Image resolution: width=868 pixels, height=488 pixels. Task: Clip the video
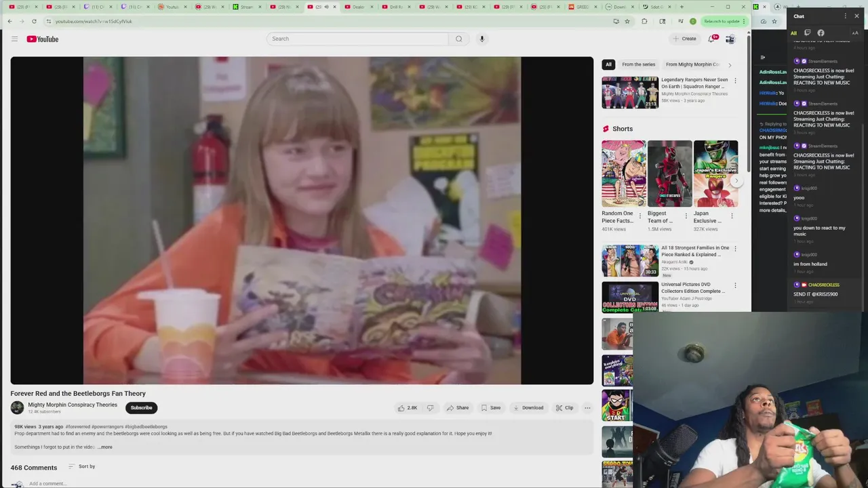coord(564,408)
